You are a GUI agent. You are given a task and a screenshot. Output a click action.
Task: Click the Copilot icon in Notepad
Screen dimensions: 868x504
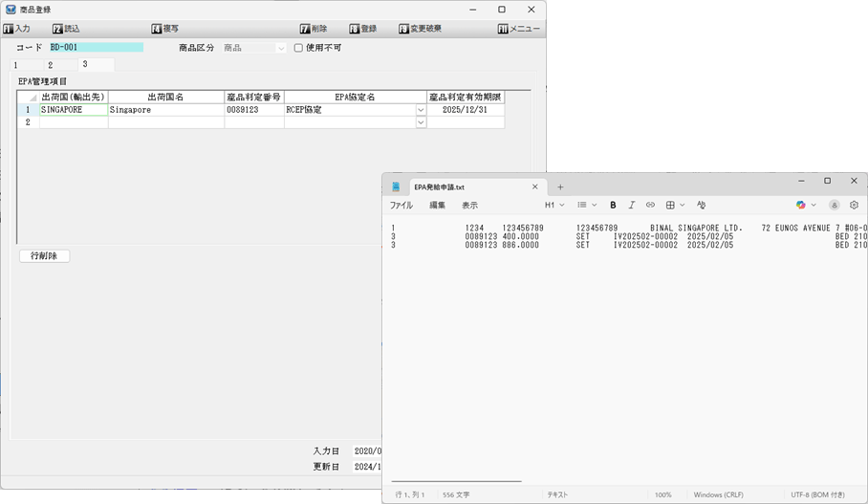[x=801, y=205]
